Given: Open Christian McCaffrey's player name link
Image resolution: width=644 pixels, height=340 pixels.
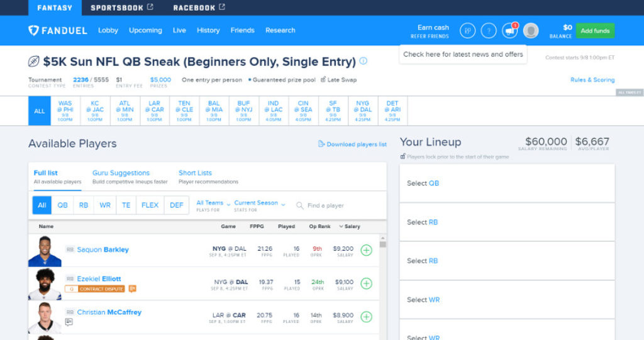Looking at the screenshot, I should point(109,312).
